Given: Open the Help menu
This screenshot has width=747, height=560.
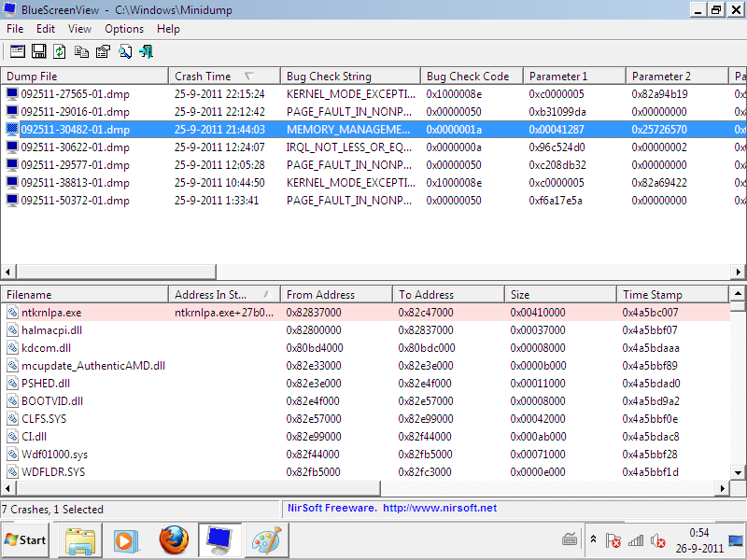Looking at the screenshot, I should 169,29.
